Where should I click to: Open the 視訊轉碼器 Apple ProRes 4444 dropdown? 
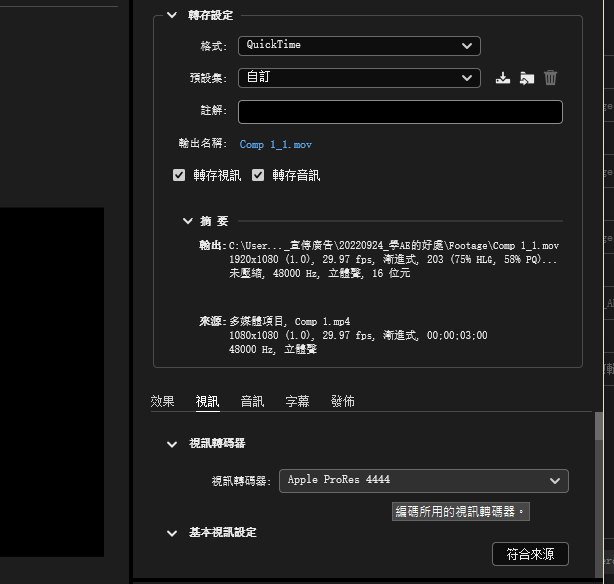pyautogui.click(x=423, y=480)
